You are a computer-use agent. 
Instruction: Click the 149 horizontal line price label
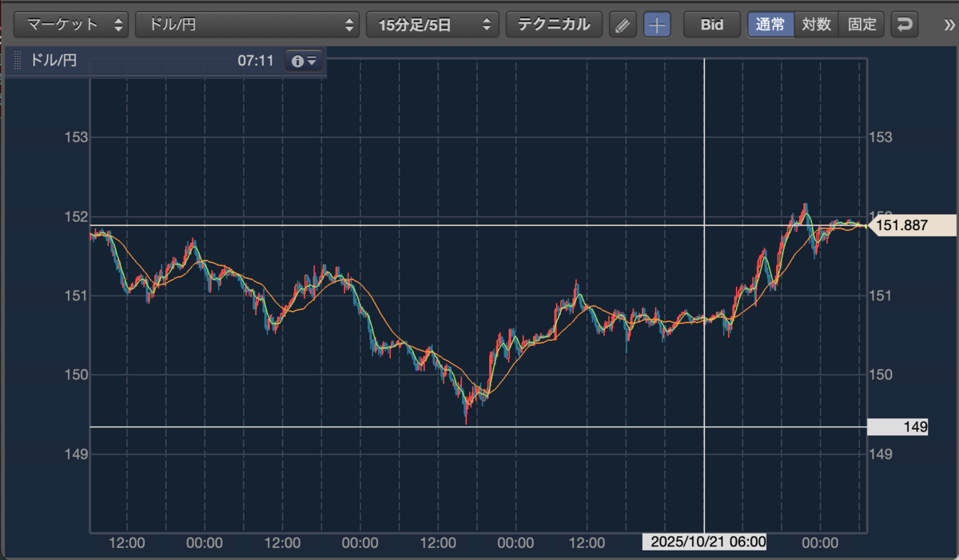[899, 427]
